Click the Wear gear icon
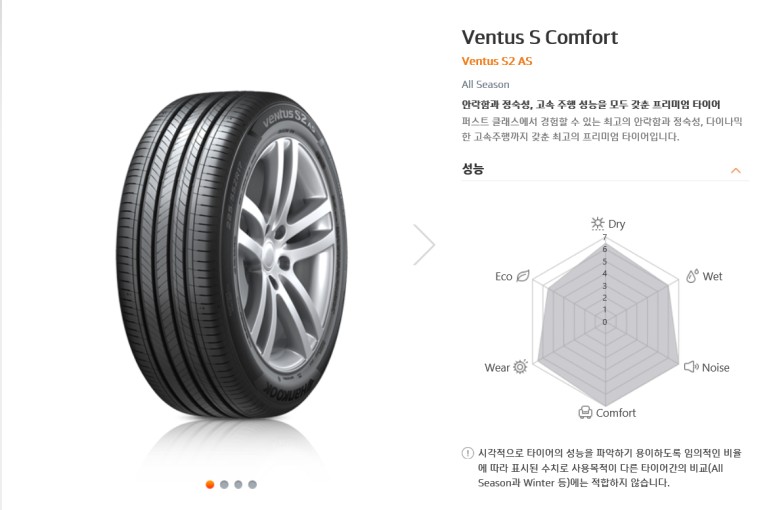The image size is (773, 510). (x=520, y=367)
